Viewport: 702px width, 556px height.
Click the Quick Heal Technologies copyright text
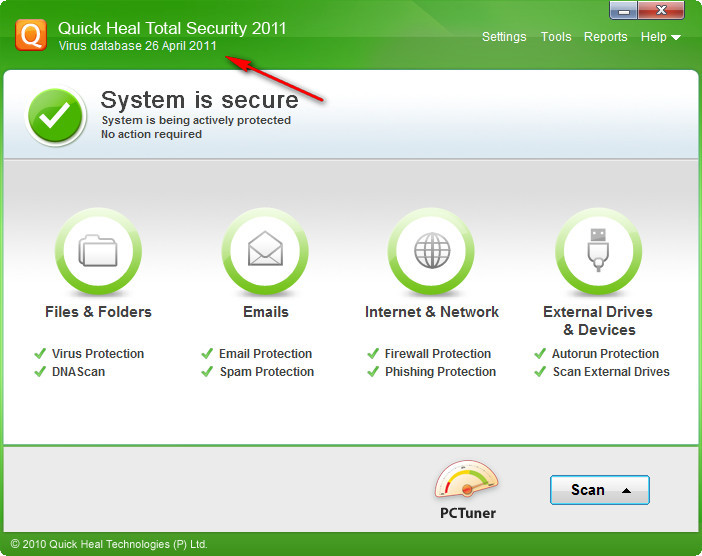point(109,544)
